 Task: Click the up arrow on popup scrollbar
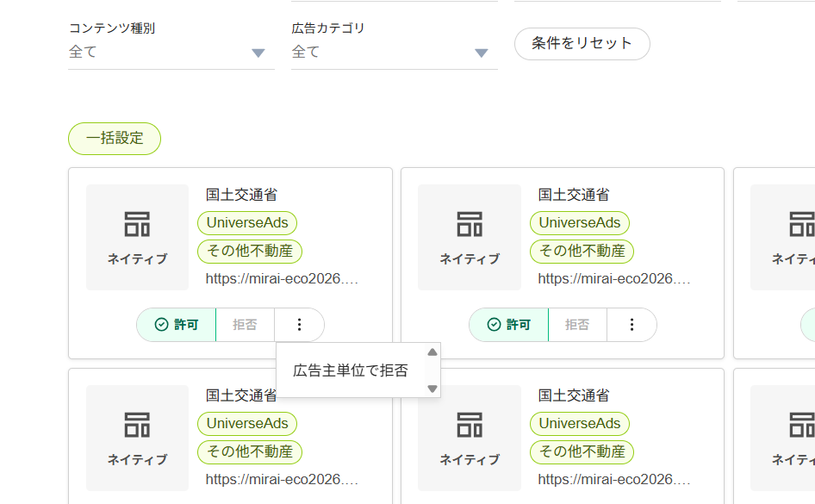click(x=432, y=352)
